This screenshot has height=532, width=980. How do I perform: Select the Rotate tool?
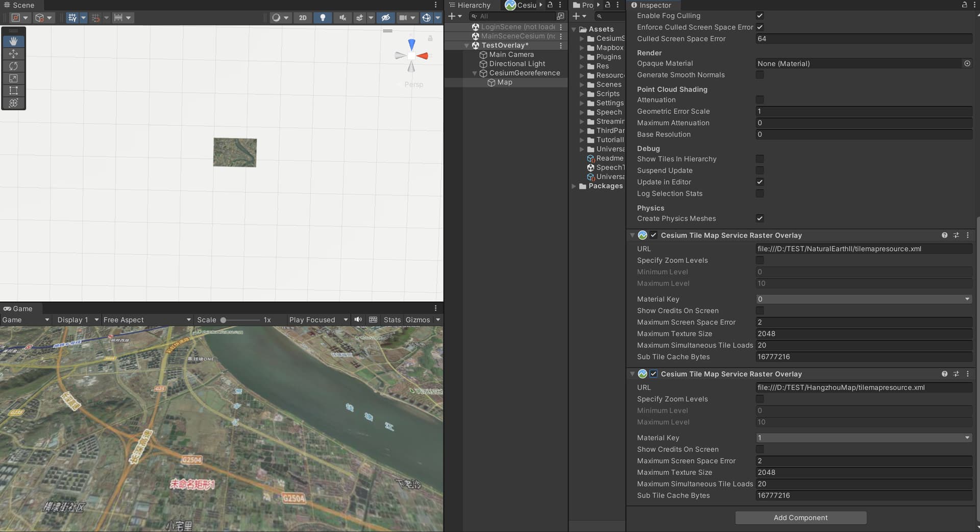pyautogui.click(x=13, y=66)
